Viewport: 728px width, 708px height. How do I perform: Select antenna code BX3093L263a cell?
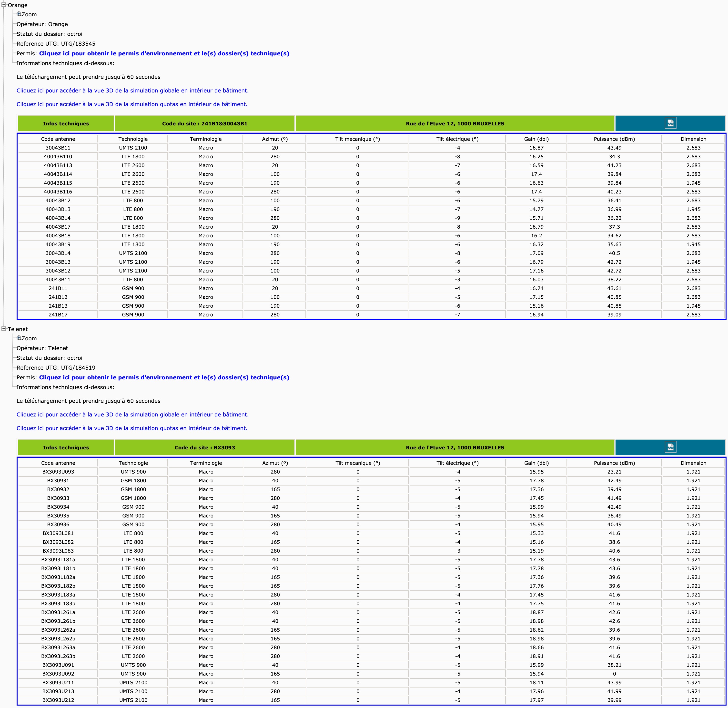(x=58, y=647)
